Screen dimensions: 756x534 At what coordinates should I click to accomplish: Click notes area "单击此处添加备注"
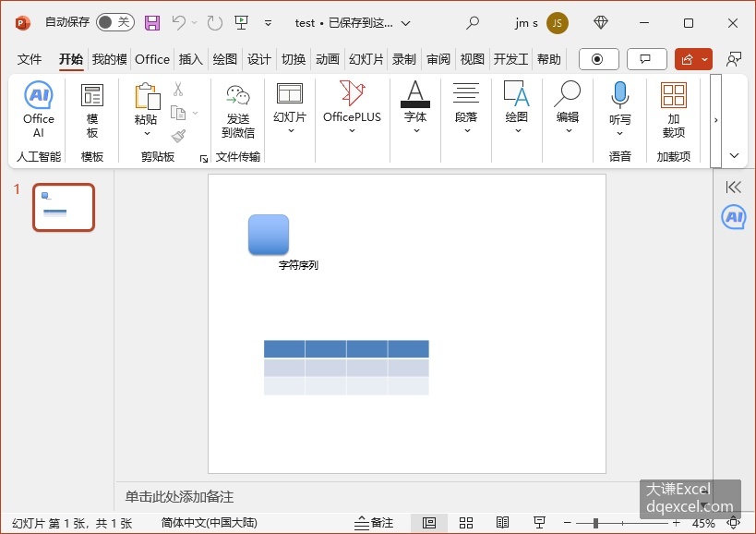pos(179,496)
